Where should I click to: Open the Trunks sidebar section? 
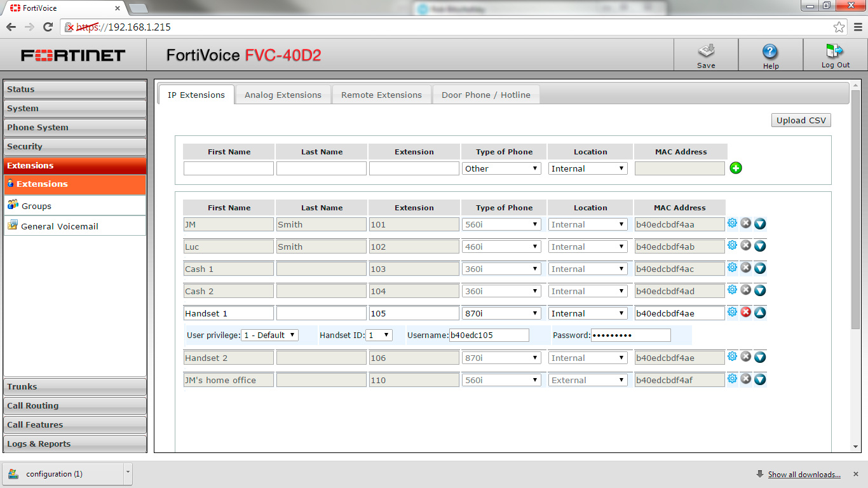click(75, 387)
